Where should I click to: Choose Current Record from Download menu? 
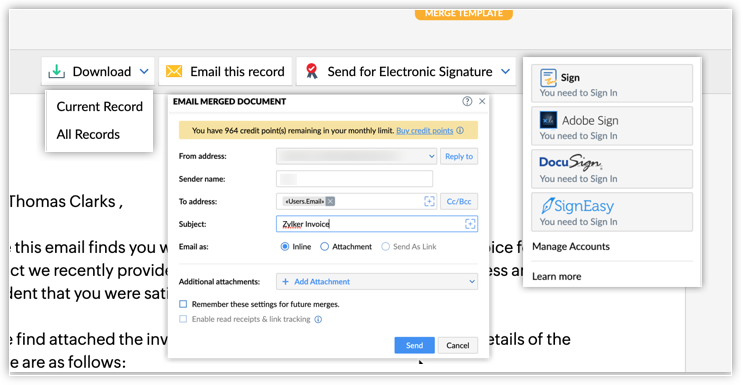[x=99, y=107]
